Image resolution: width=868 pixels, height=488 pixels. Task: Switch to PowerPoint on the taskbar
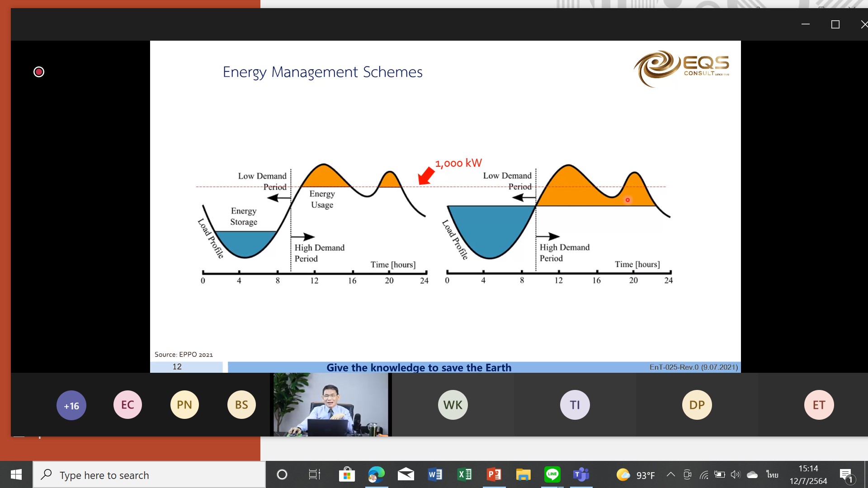(x=494, y=474)
